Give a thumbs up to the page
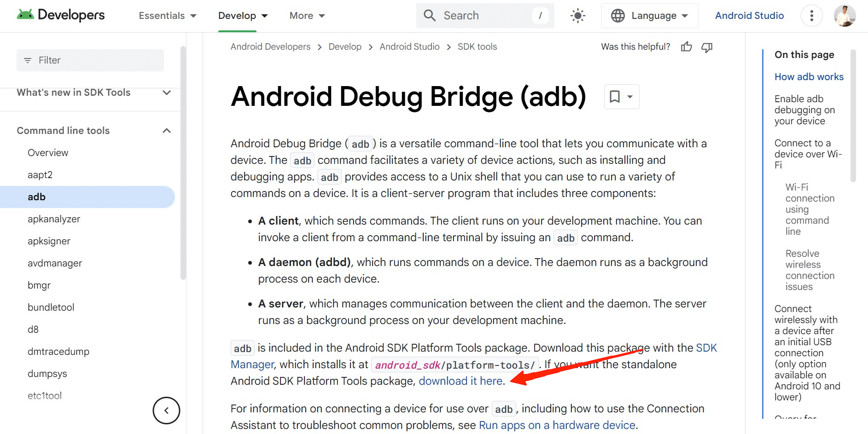Image resolution: width=868 pixels, height=434 pixels. 686,46
